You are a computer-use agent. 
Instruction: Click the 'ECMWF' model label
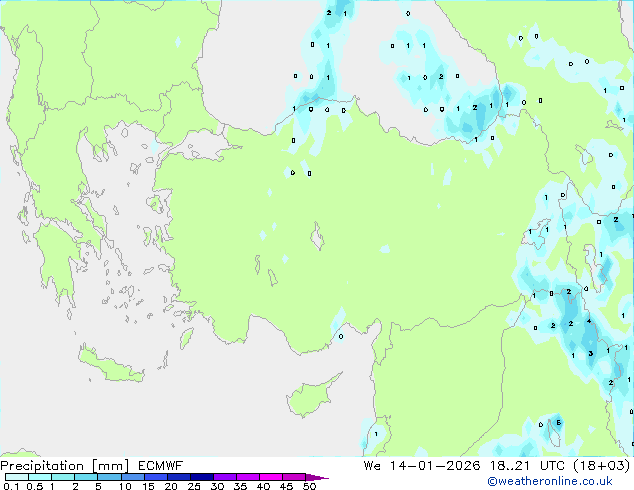[161, 466]
